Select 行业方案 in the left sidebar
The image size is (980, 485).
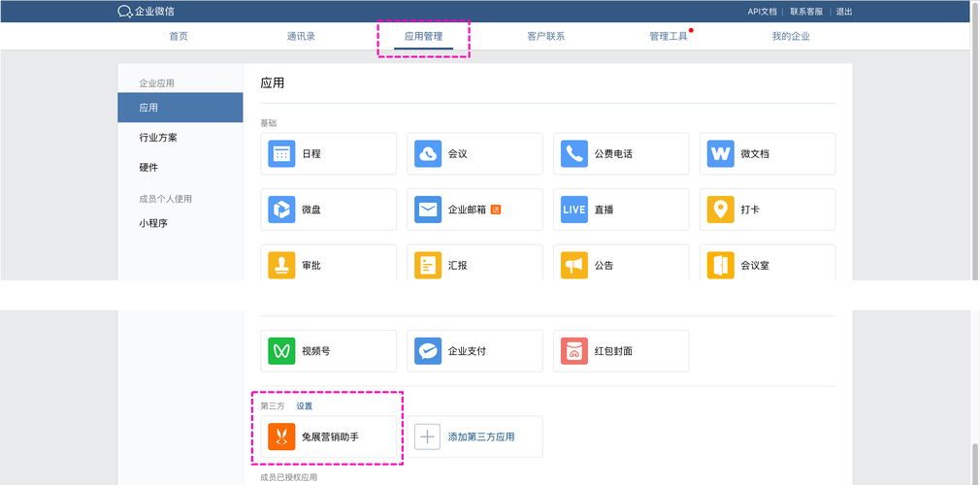158,138
